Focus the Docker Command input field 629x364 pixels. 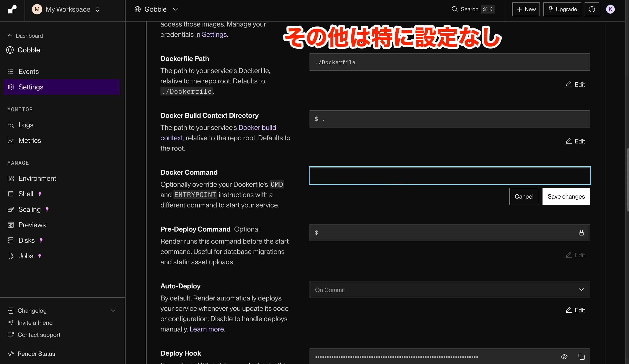click(x=450, y=176)
